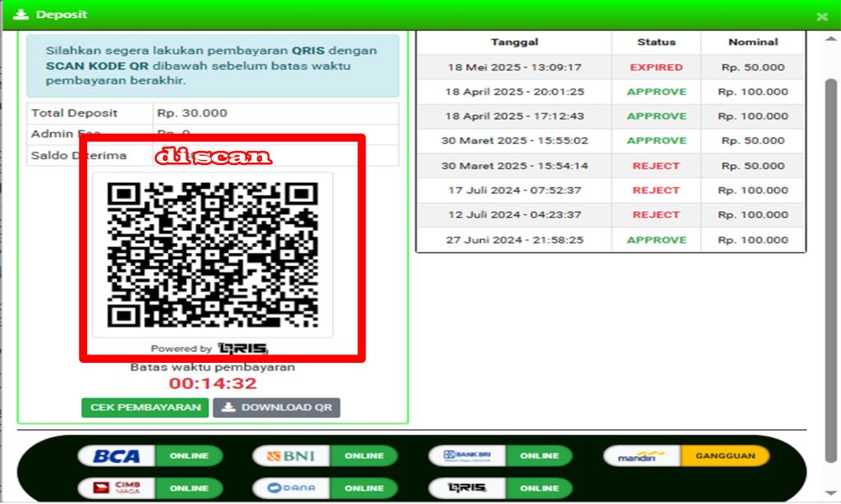Screen dimensions: 841x504
Task: Click the scrollbar up arrow
Action: (x=831, y=39)
